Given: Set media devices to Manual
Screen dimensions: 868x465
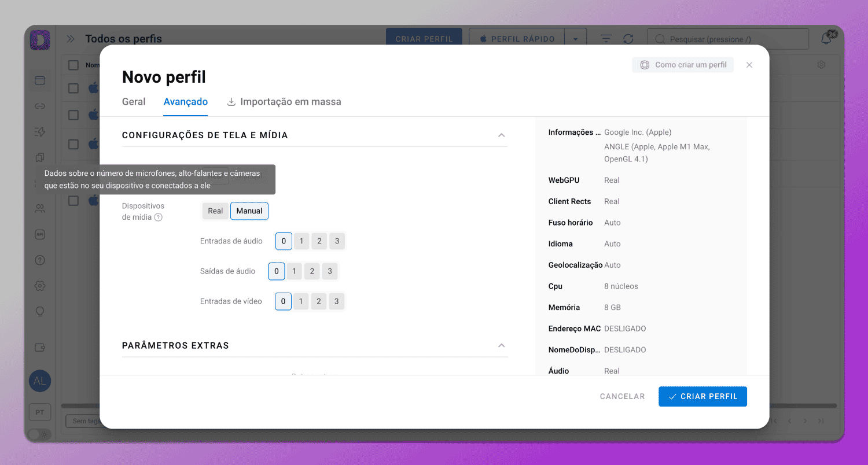Looking at the screenshot, I should click(249, 211).
